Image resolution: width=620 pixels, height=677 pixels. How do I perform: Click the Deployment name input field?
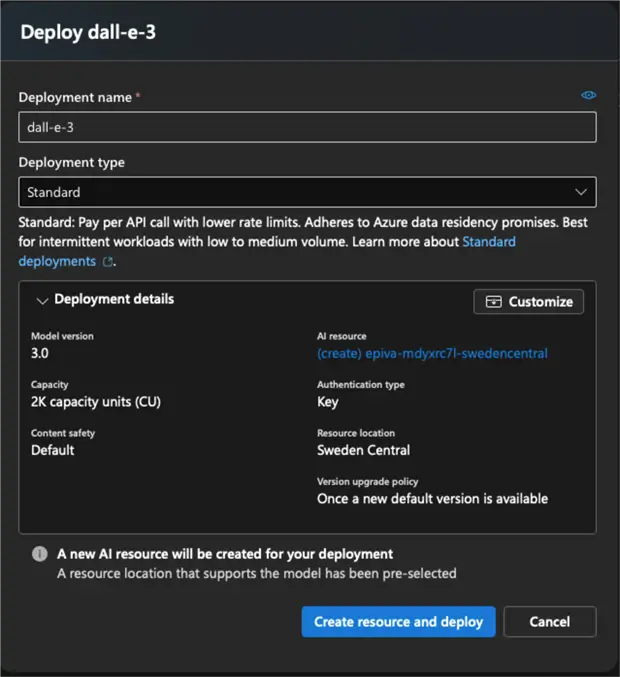point(307,127)
